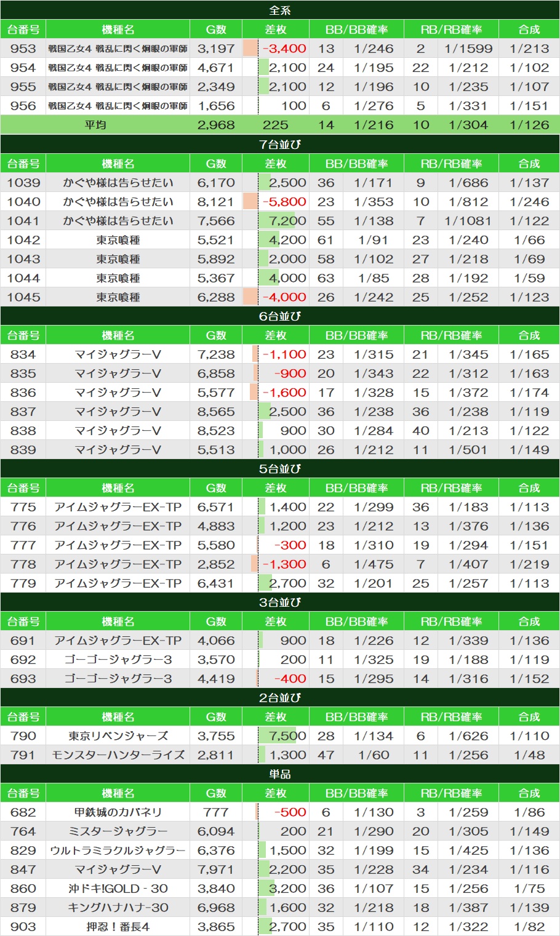560x936 pixels.
Task: Click the 東京喰種 name in row 1042
Action: click(x=118, y=240)
